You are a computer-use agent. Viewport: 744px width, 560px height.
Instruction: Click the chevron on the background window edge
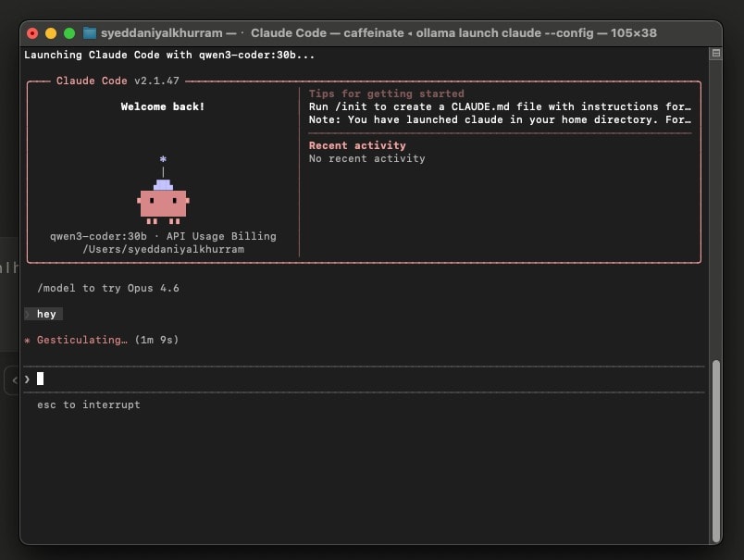13,380
